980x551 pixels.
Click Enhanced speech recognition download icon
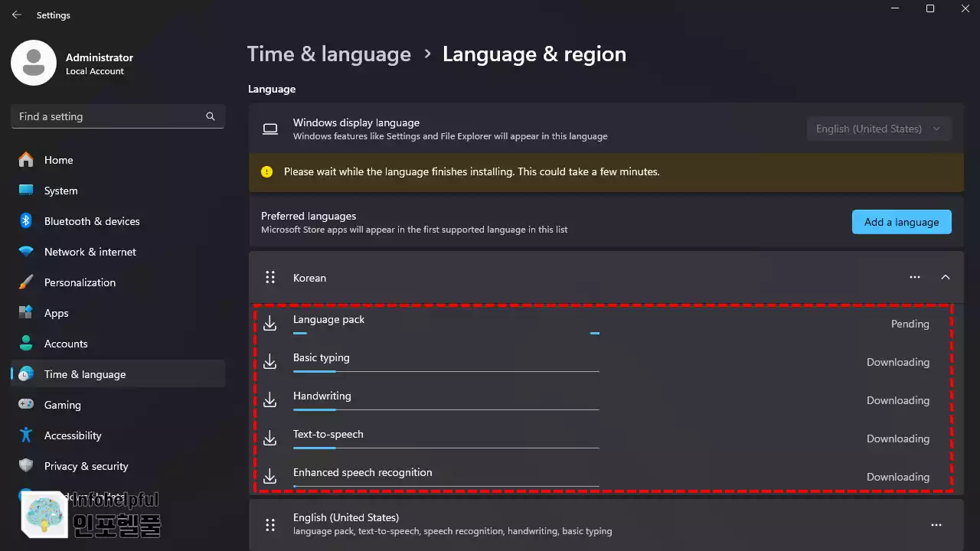[269, 477]
